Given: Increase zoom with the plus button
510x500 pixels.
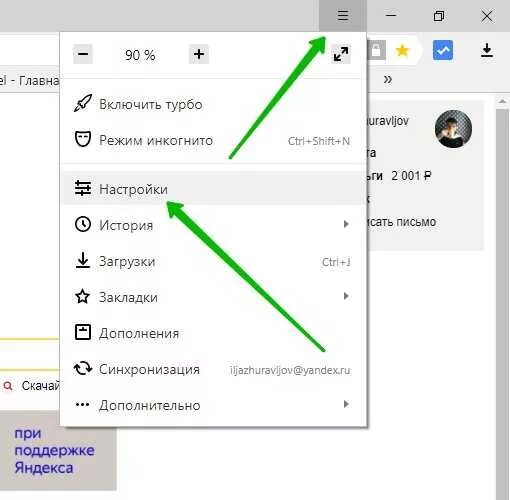Looking at the screenshot, I should pos(199,54).
